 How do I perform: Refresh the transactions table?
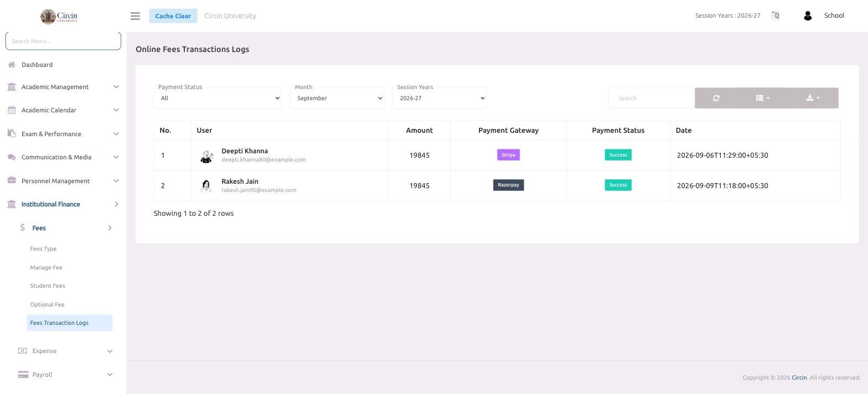(716, 98)
